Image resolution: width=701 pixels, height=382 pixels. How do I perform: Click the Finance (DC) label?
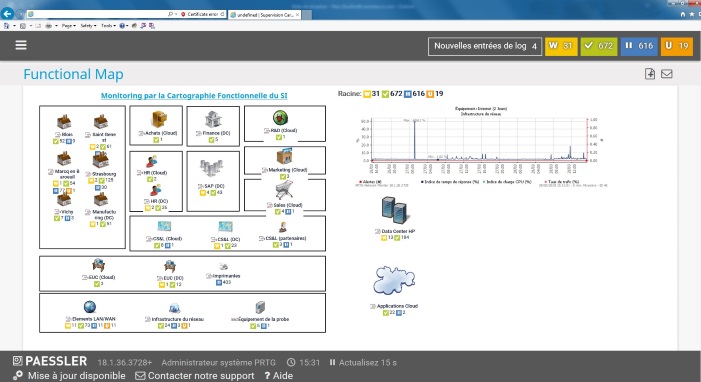tap(215, 133)
